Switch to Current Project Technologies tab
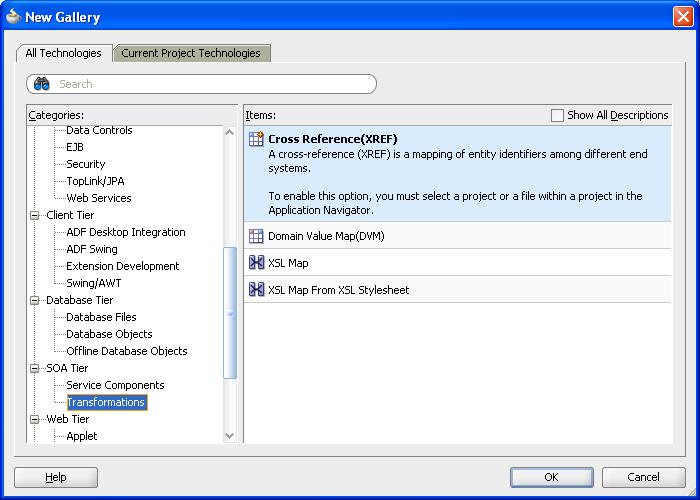Screen dimensions: 700x500 (191, 53)
